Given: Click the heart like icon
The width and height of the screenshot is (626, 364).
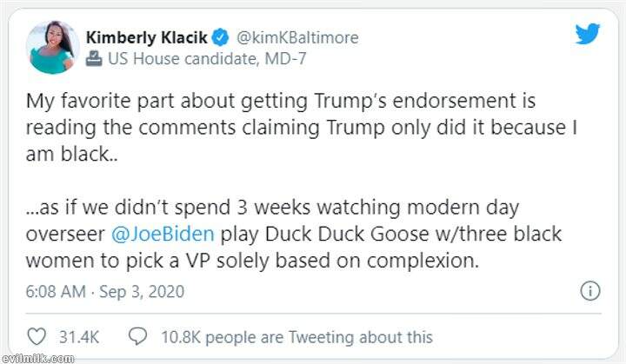Looking at the screenshot, I should 37,336.
